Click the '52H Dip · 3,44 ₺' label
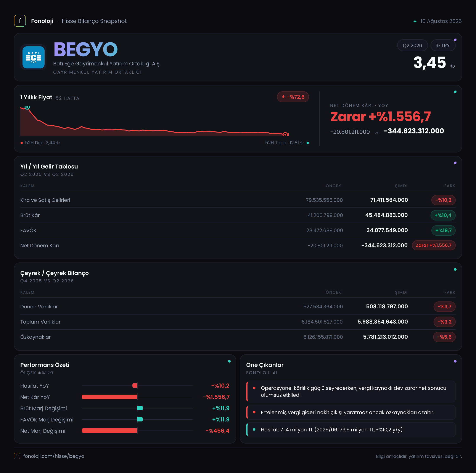 point(42,143)
